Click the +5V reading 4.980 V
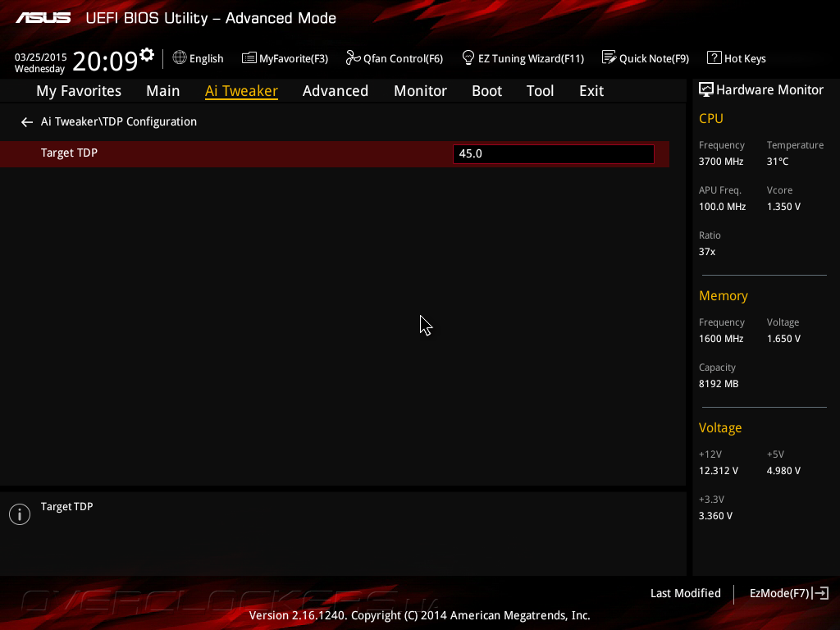This screenshot has width=840, height=630. point(783,470)
